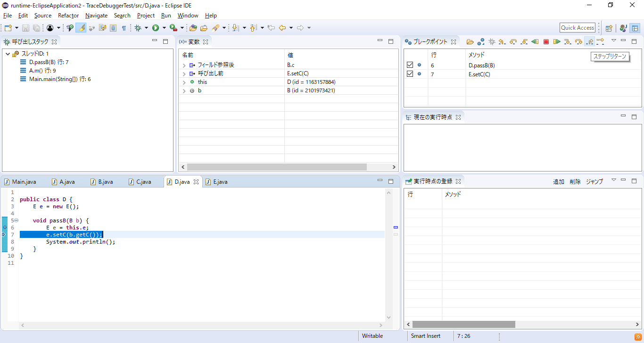644x343 pixels.
Task: Click the Open Type folder icon
Action: point(193,28)
